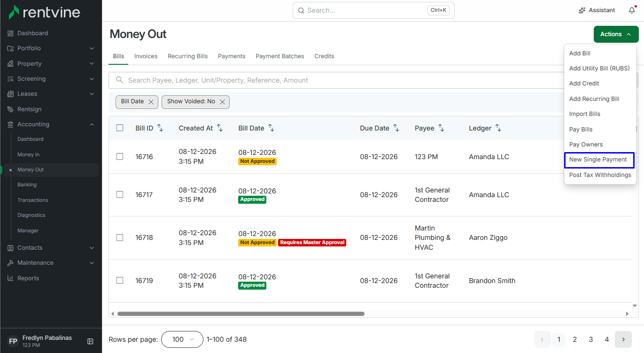Click the Rentsign sidebar icon
Viewport: 644px width, 353px height.
click(11, 109)
